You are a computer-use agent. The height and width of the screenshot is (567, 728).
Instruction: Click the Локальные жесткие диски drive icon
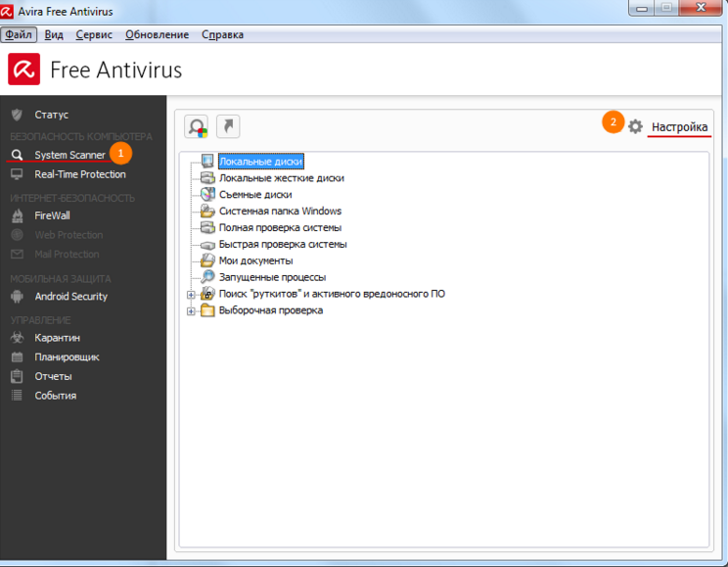[x=207, y=177]
